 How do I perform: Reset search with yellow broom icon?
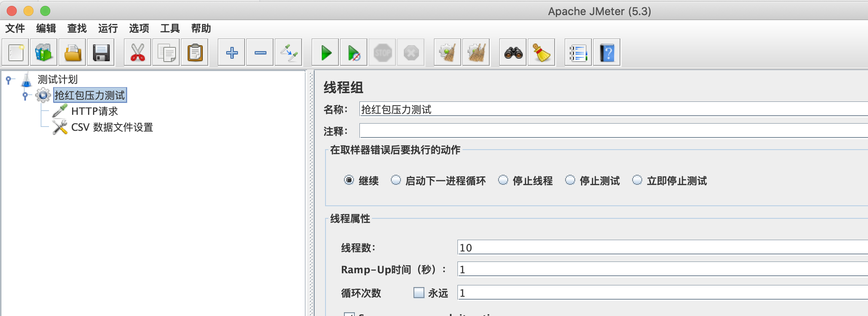(x=542, y=53)
